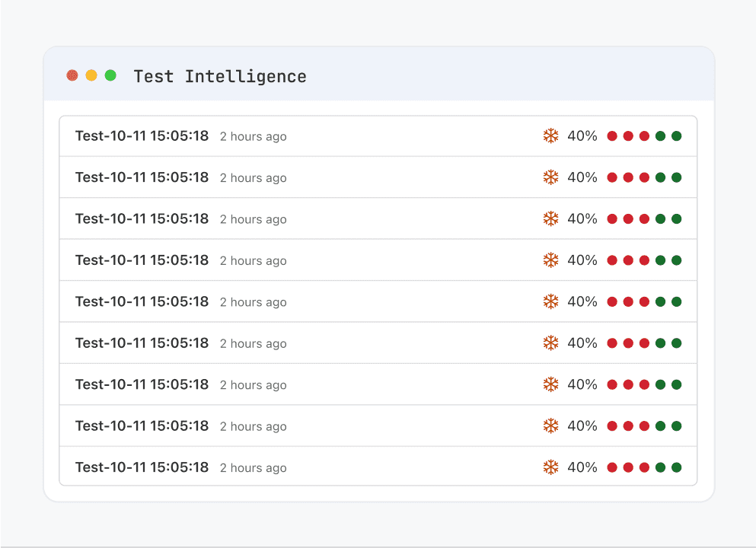
Task: Open the first Test-10-11 15:05:18 run
Action: coord(142,136)
